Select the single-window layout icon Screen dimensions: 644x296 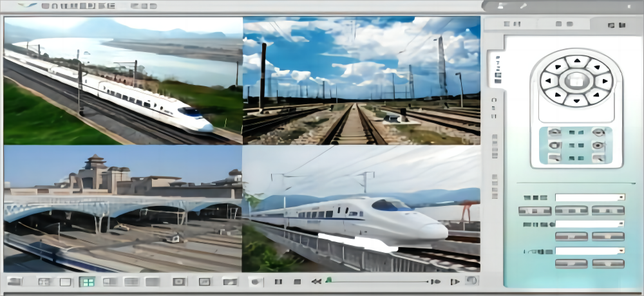coord(66,282)
